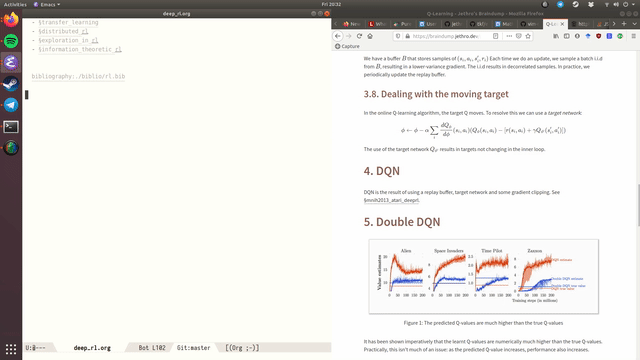Close the Q-Learning tab
Viewport: 640px width, 360px height.
[562, 24]
